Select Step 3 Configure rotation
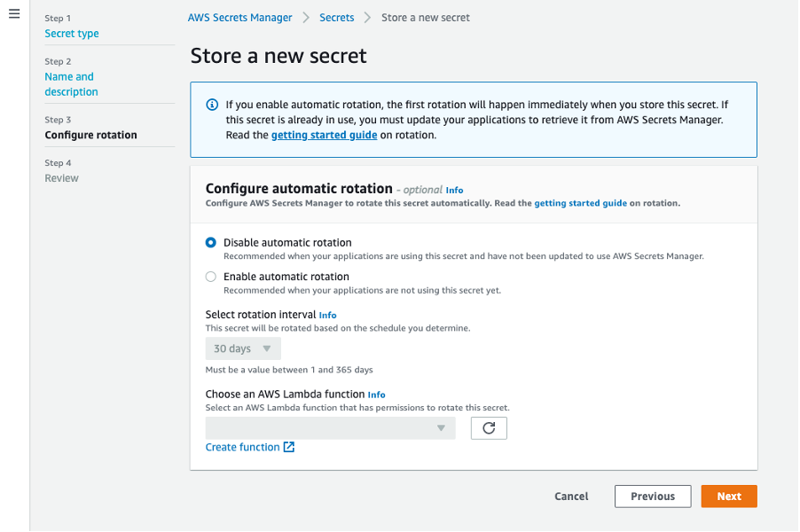The image size is (800, 532). point(90,135)
